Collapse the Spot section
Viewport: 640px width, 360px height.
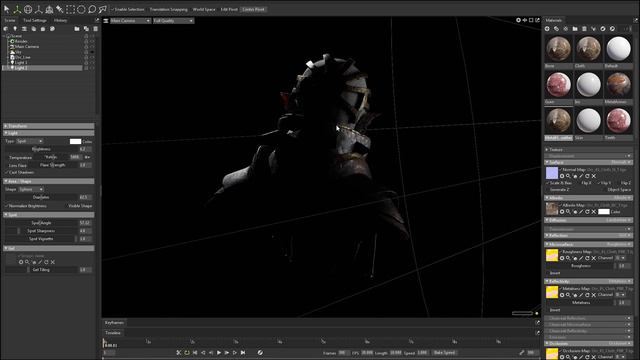click(49, 215)
